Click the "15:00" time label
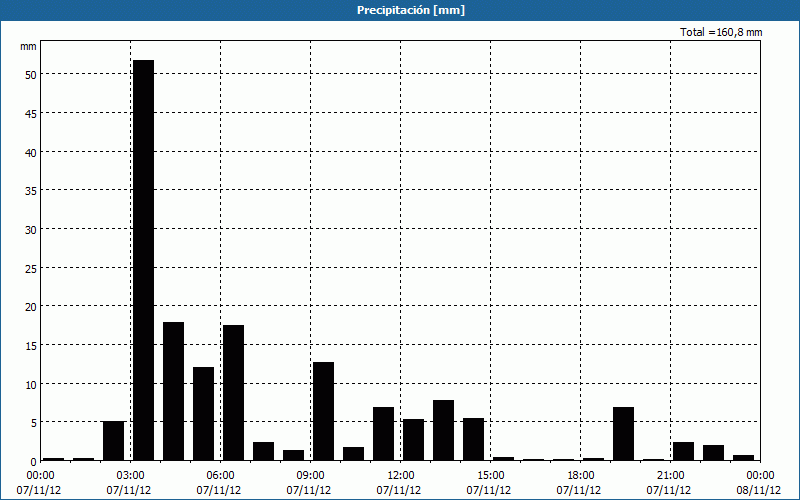800x500 pixels. click(x=490, y=476)
